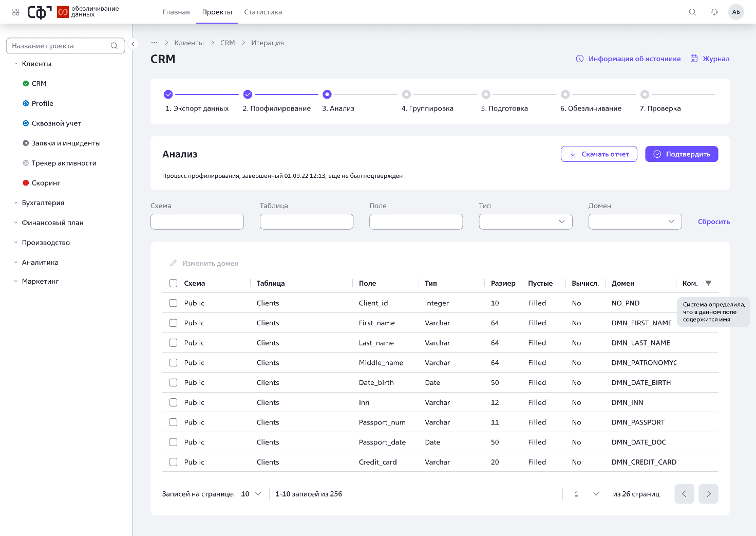Viewport: 756px width, 536px height.
Task: Select the Credit_card row checkbox
Action: coord(173,462)
